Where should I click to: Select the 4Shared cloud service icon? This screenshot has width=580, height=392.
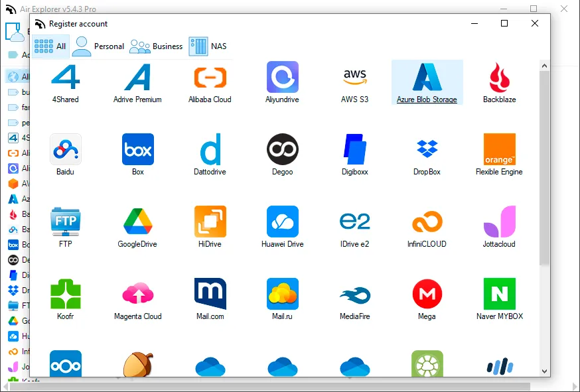[66, 77]
